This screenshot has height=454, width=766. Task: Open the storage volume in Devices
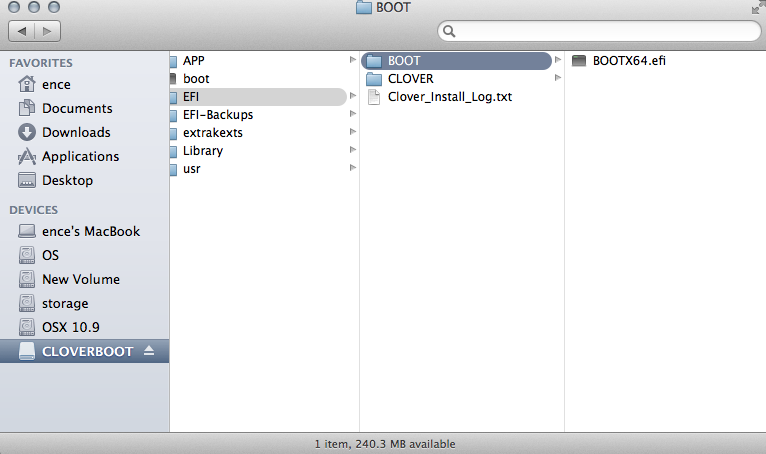(x=65, y=303)
